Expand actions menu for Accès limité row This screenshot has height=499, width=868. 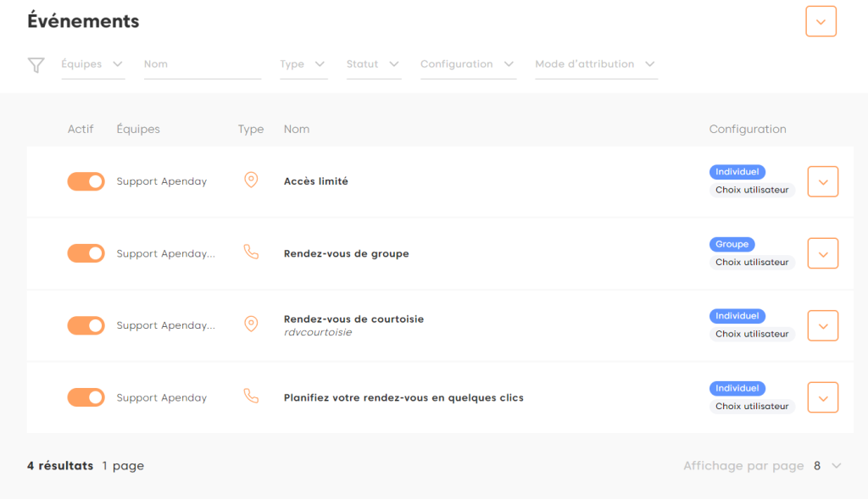822,181
